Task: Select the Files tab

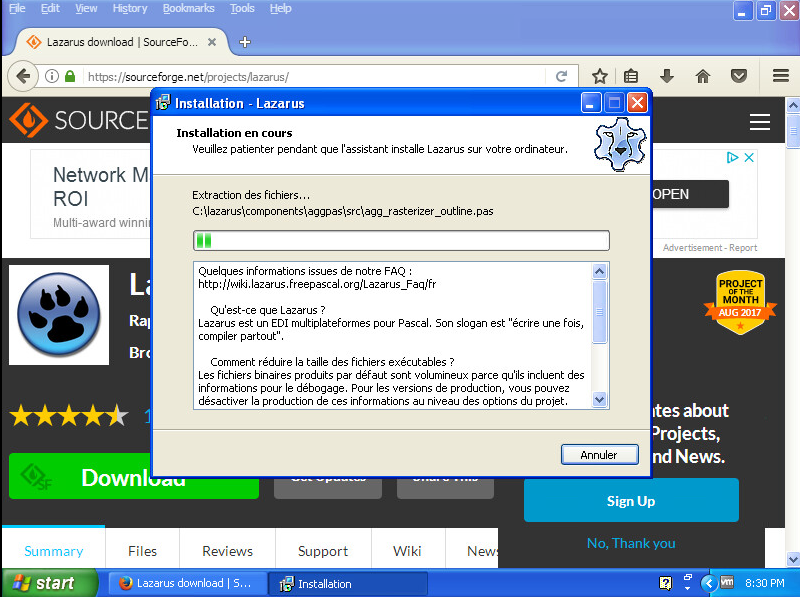Action: [x=142, y=551]
